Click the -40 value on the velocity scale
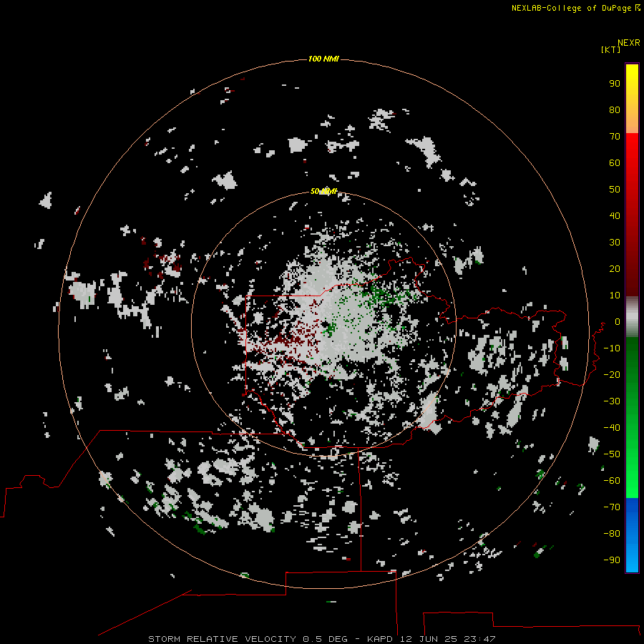 [x=612, y=428]
